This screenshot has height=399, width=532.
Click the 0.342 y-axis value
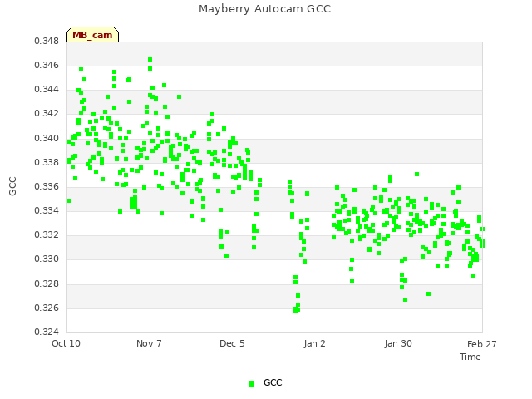[47, 114]
